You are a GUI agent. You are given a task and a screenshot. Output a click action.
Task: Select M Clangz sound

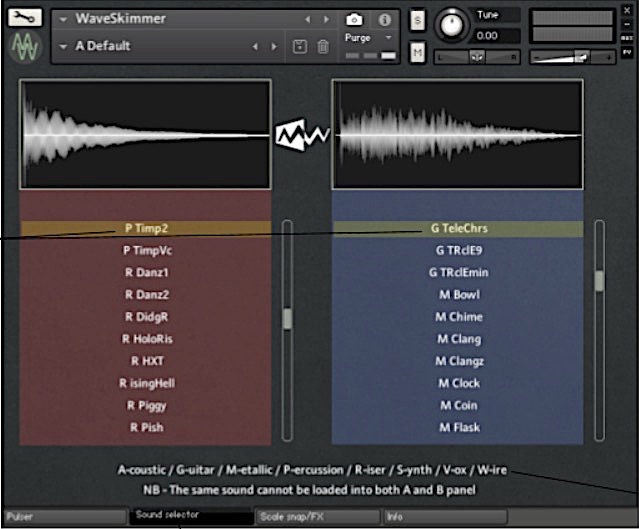458,361
